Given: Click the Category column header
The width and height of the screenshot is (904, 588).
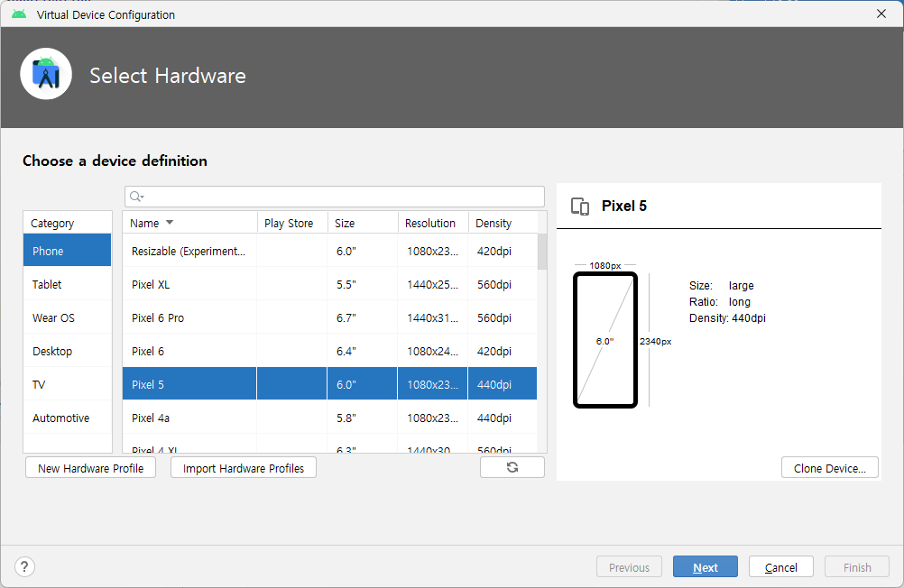Looking at the screenshot, I should 68,223.
